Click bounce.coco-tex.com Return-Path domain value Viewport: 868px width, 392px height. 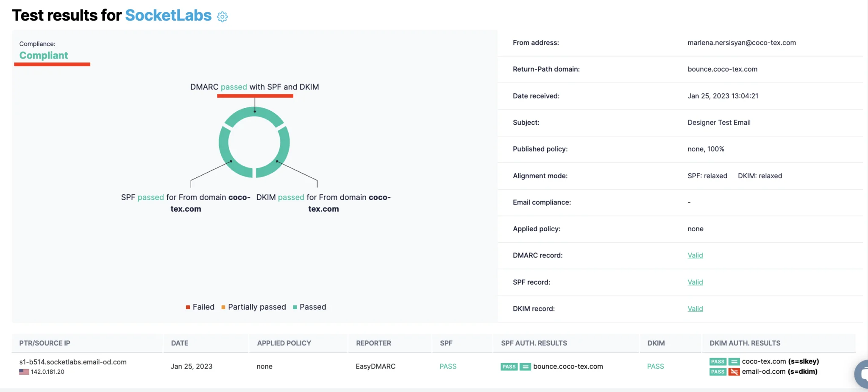pos(722,69)
